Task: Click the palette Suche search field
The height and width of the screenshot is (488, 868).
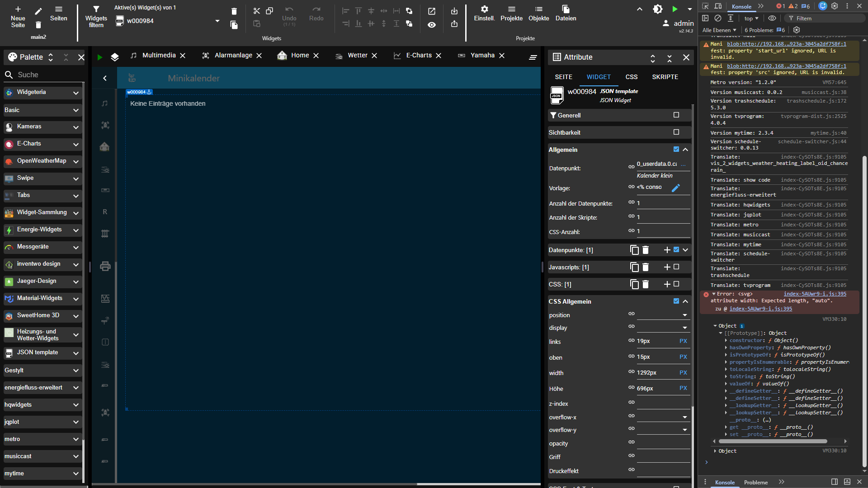Action: [x=43, y=75]
